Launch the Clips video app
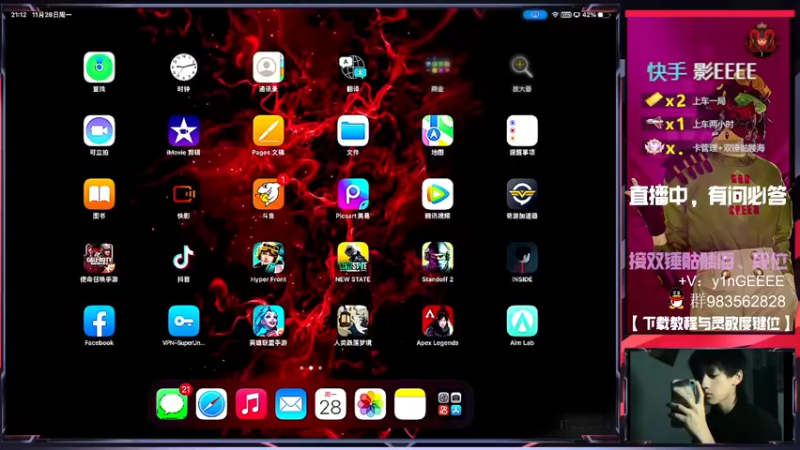The height and width of the screenshot is (450, 800). (x=99, y=131)
